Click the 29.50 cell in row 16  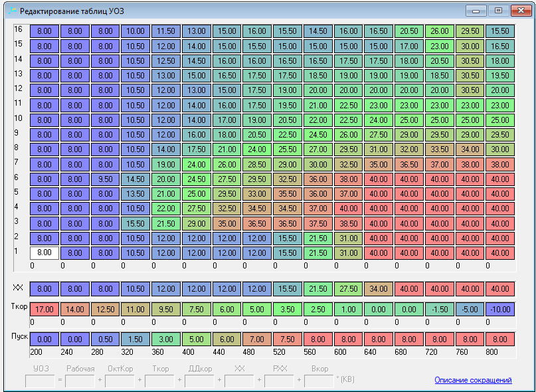[x=470, y=31]
